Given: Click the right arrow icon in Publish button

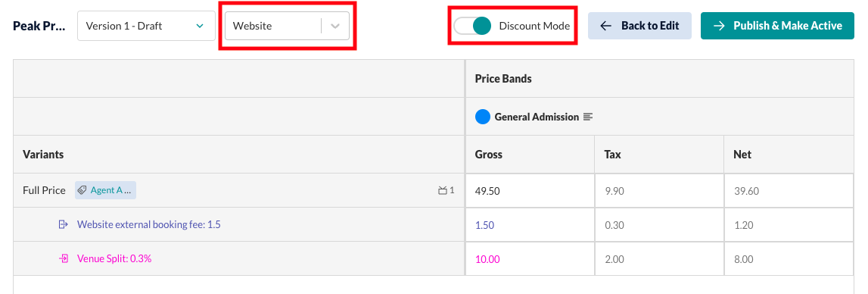Looking at the screenshot, I should pos(719,26).
